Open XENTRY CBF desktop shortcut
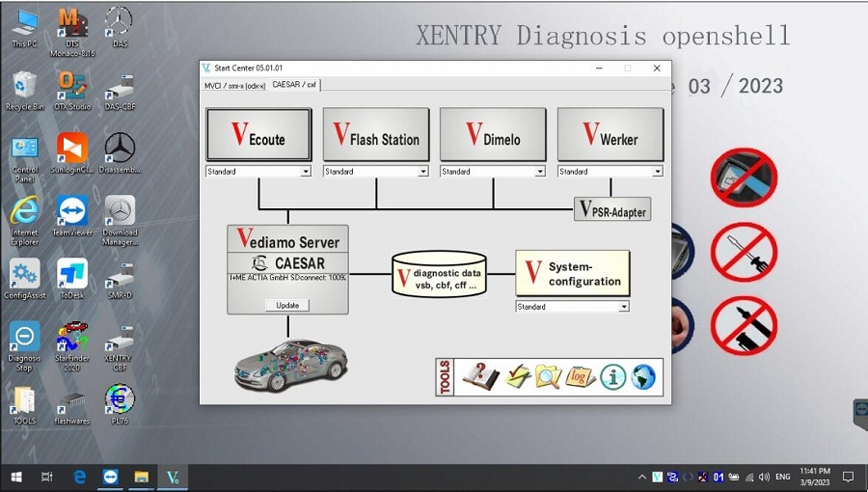Image resolution: width=868 pixels, height=492 pixels. 120,346
